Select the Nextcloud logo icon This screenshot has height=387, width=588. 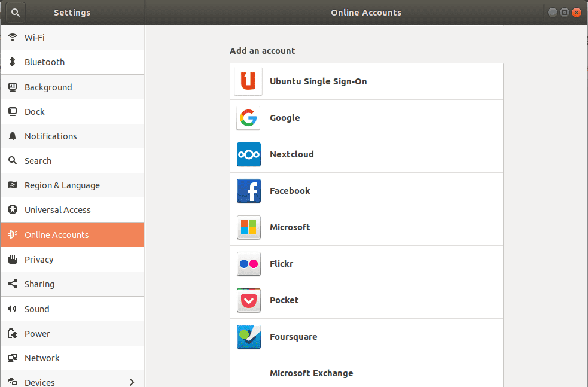pos(248,154)
